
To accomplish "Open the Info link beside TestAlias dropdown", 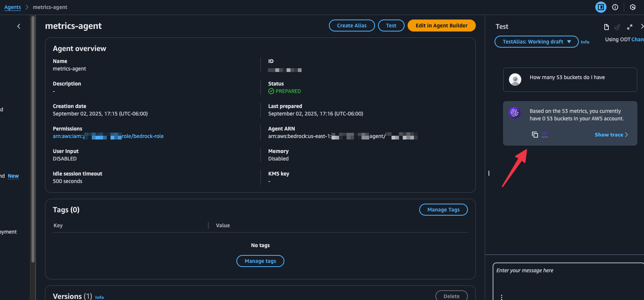I will pos(585,42).
